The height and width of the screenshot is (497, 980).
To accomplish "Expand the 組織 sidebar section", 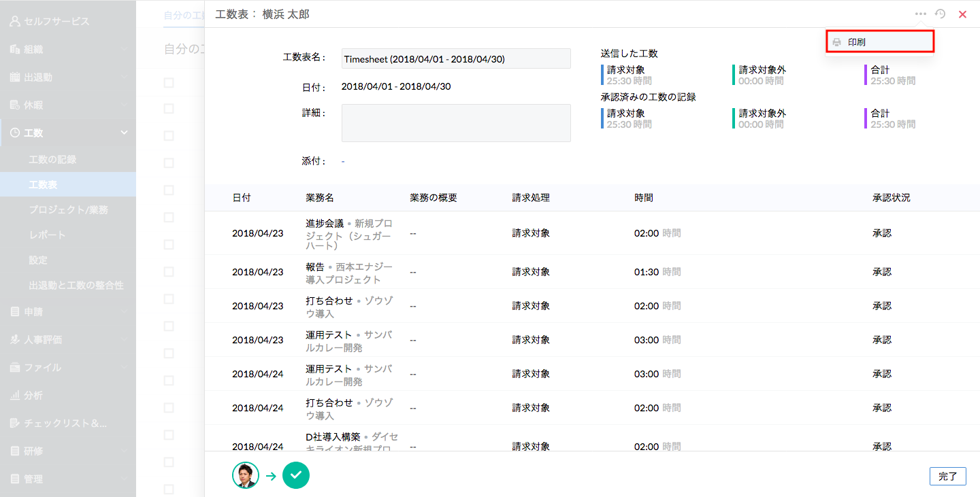I will [68, 50].
